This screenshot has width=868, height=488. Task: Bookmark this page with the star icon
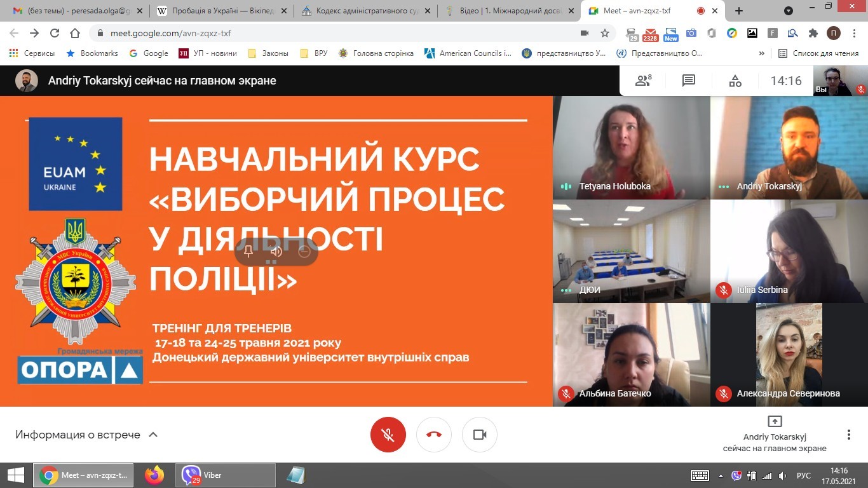coord(604,33)
